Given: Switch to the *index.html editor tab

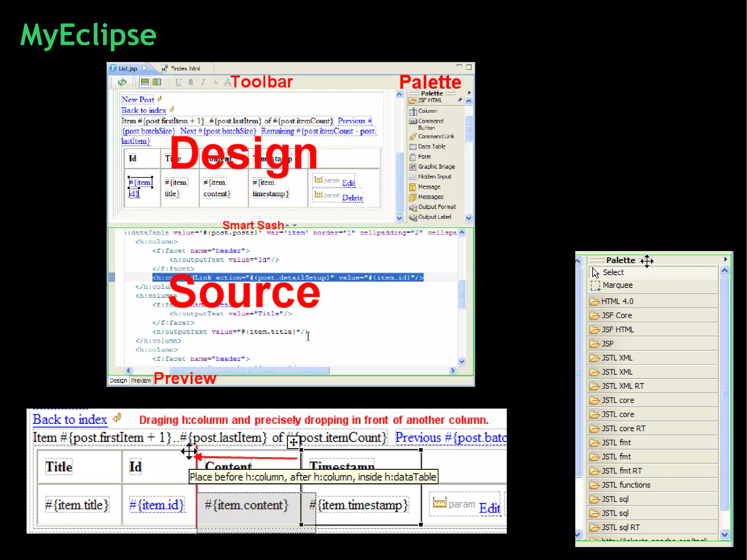Looking at the screenshot, I should [x=185, y=69].
